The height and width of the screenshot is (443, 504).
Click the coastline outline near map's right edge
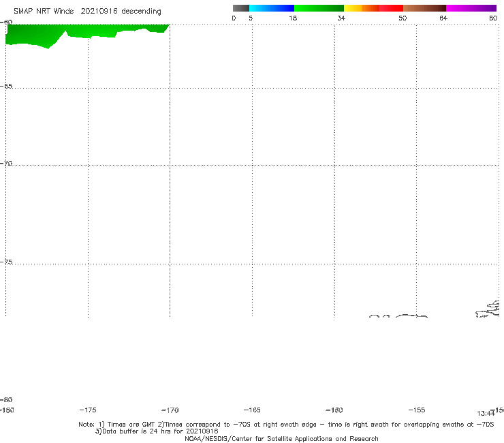488,309
